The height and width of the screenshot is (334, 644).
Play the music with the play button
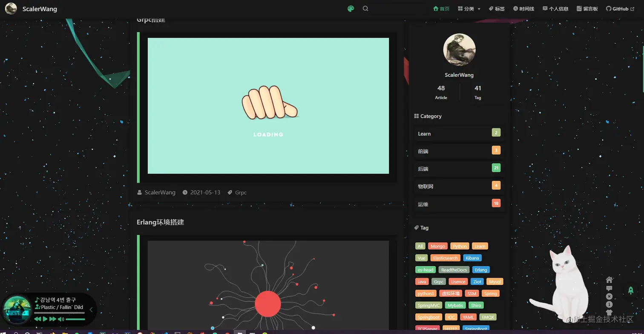point(45,319)
